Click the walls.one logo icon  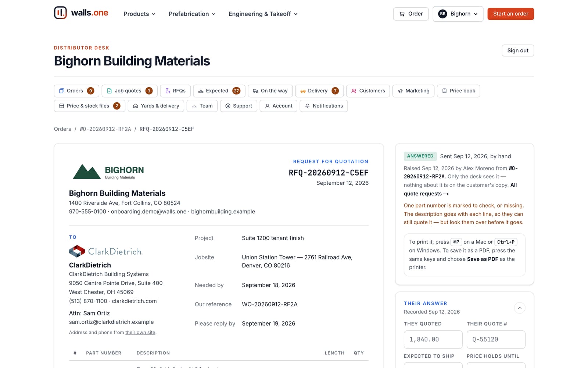pos(60,13)
